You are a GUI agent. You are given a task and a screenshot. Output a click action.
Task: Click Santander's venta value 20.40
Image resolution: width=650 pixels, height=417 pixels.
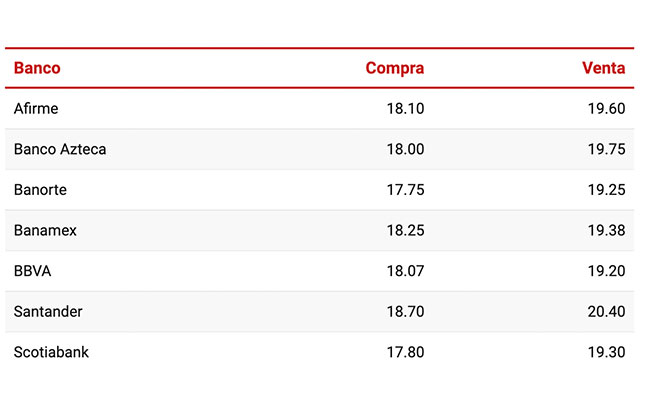click(x=606, y=312)
